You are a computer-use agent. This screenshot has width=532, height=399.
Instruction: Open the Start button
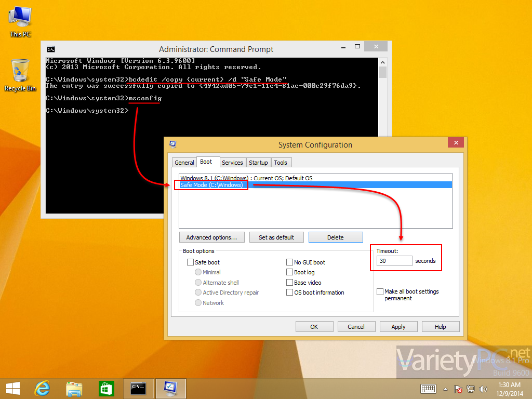click(x=12, y=388)
